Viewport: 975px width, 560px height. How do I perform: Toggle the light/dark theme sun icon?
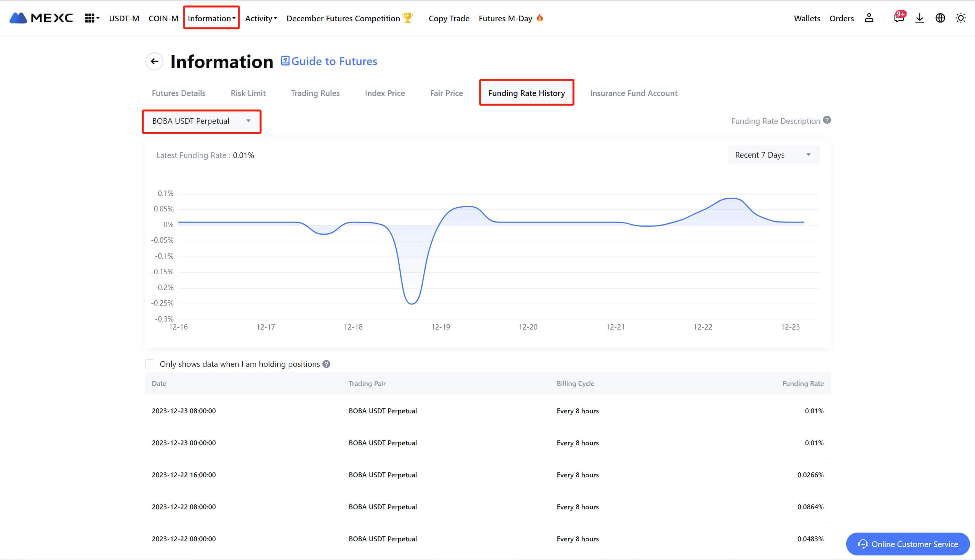click(961, 18)
